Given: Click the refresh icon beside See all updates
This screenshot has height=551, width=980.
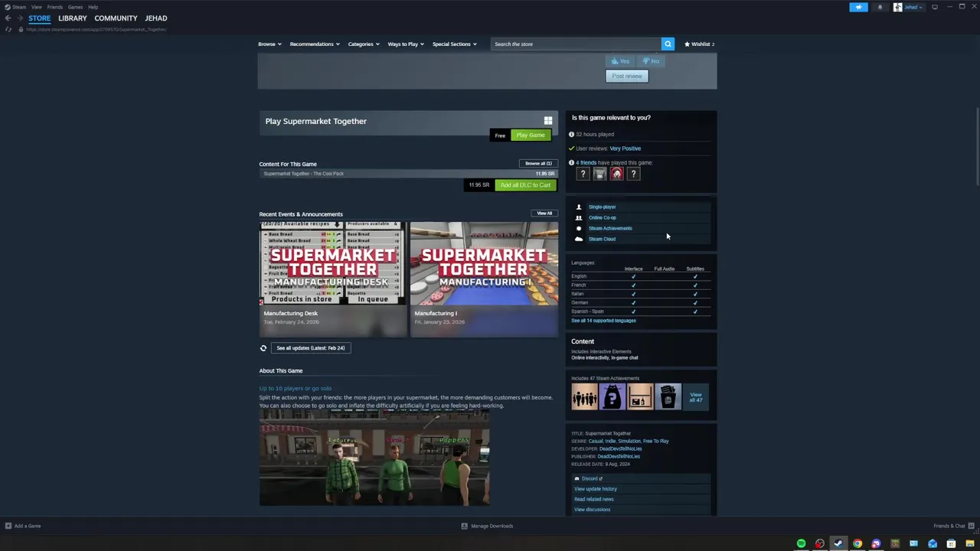Looking at the screenshot, I should (x=263, y=348).
